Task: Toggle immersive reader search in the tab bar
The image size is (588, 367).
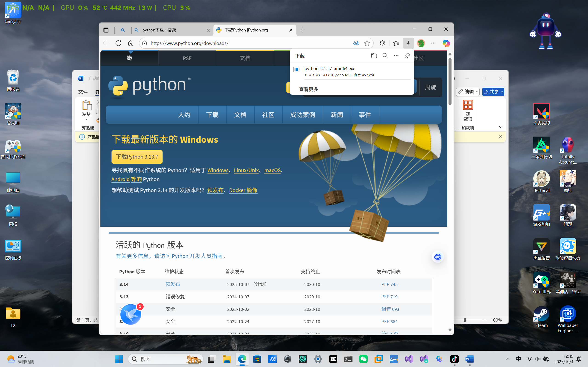Action: 123,30
